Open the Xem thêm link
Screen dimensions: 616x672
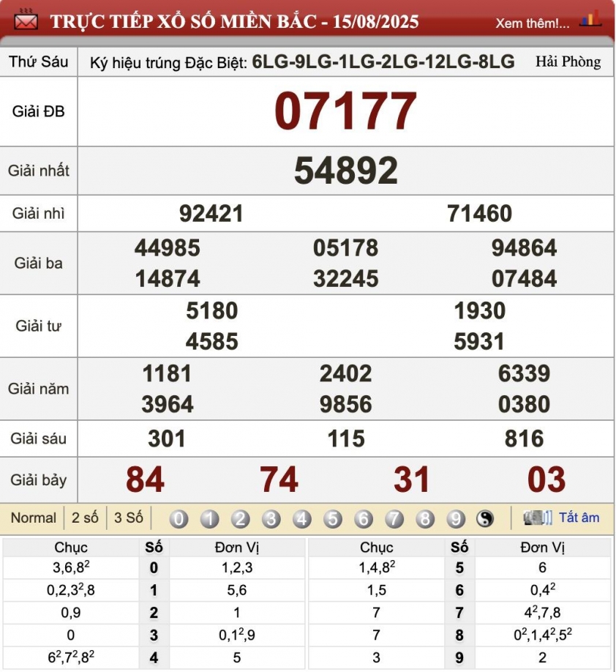(x=532, y=23)
